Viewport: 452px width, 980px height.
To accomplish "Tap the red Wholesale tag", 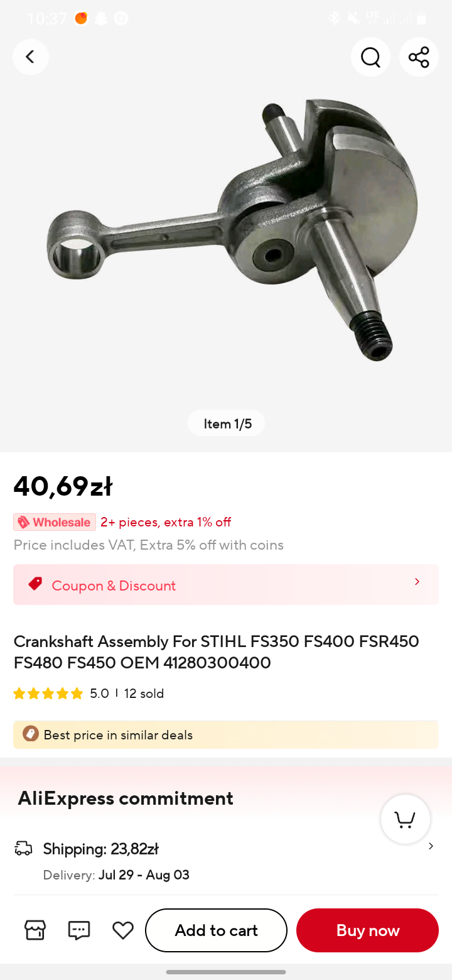I will (55, 522).
